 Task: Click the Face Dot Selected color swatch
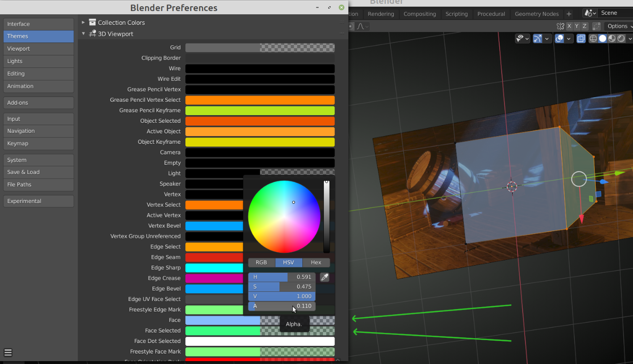(260, 341)
